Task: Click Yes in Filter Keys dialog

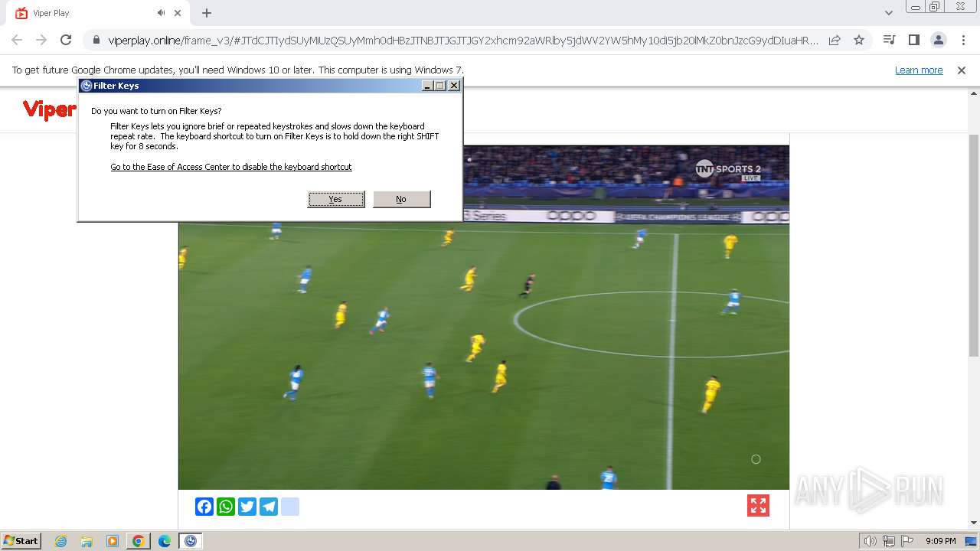Action: coord(335,199)
